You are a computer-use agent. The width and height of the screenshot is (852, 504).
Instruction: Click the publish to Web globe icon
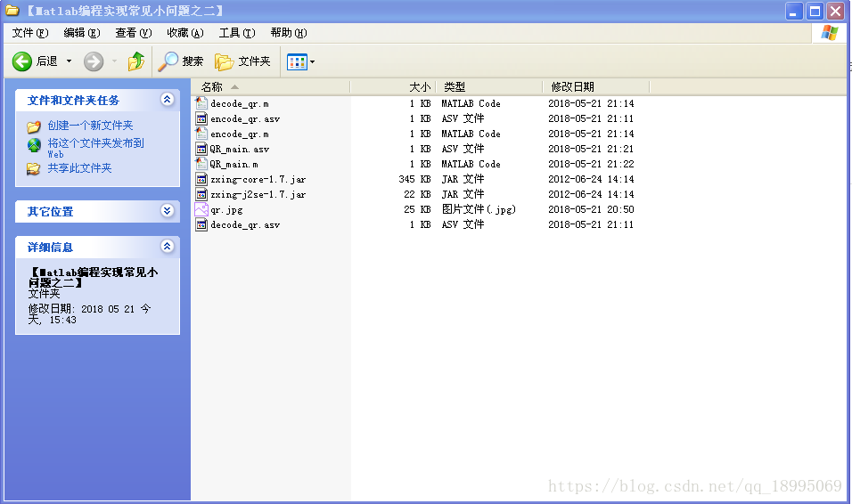(x=34, y=145)
